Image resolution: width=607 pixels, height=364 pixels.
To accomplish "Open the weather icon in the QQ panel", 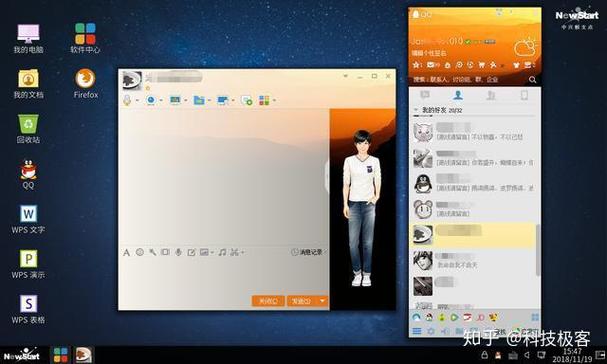I will coord(526,48).
